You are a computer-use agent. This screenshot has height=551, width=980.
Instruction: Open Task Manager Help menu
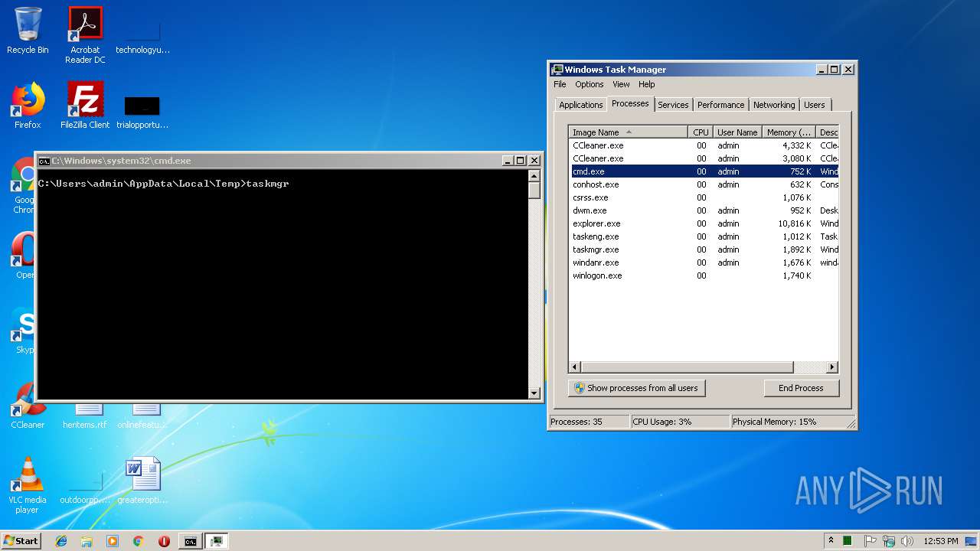(647, 84)
